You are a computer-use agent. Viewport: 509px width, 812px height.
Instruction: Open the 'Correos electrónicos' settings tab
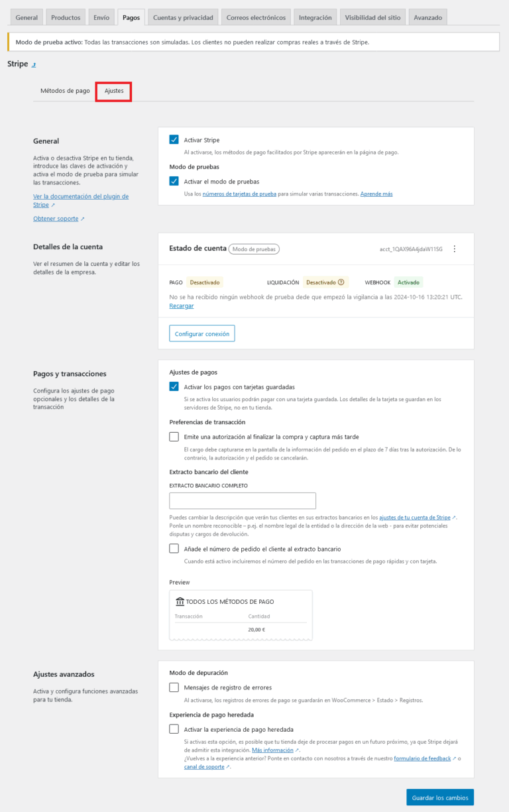pos(256,17)
